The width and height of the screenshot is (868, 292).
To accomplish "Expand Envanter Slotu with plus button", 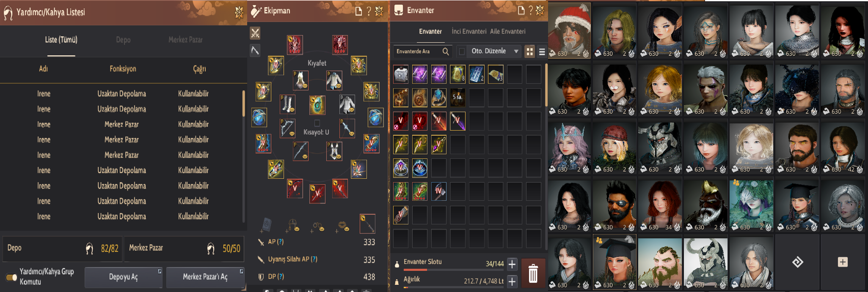I will tap(512, 264).
